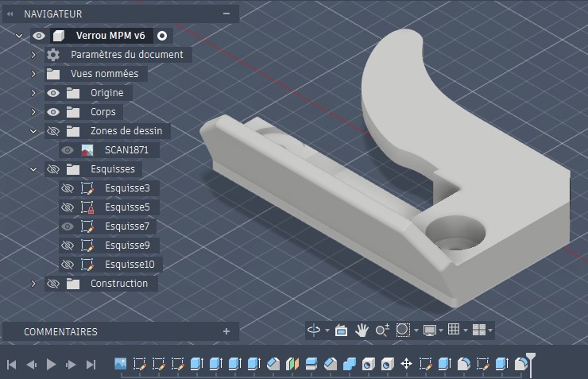
Task: Click the canvas image feature in timeline
Action: click(x=121, y=364)
